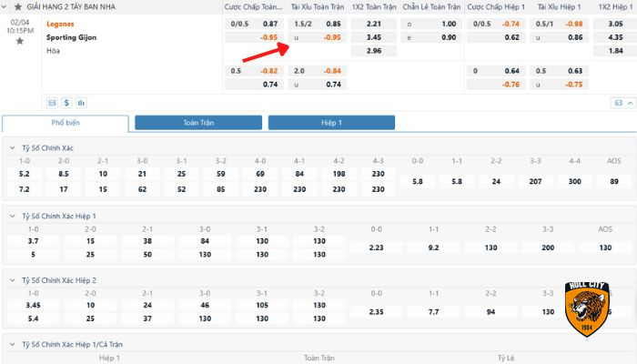This screenshot has height=364, width=637.
Task: Open the Hiệp 1 tab
Action: point(331,122)
